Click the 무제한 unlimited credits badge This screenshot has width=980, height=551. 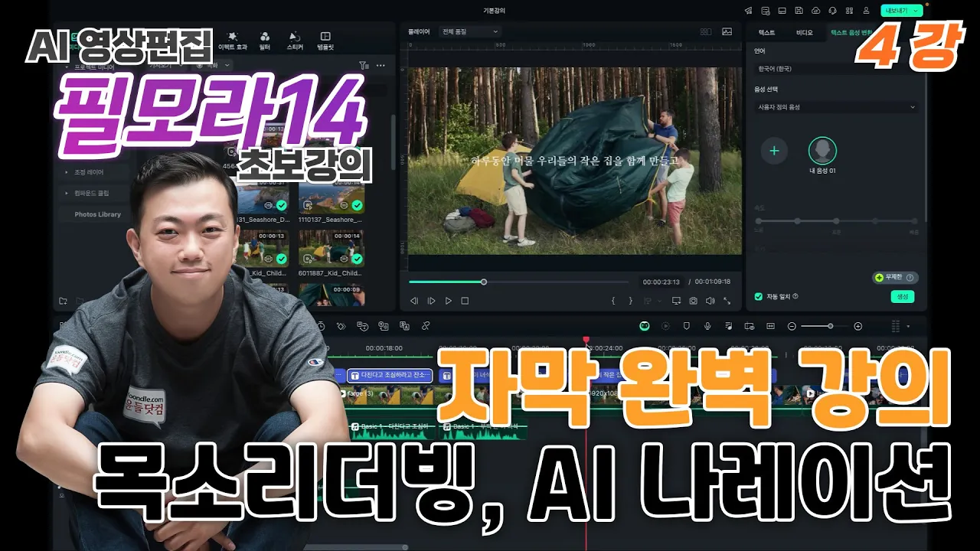coord(895,278)
